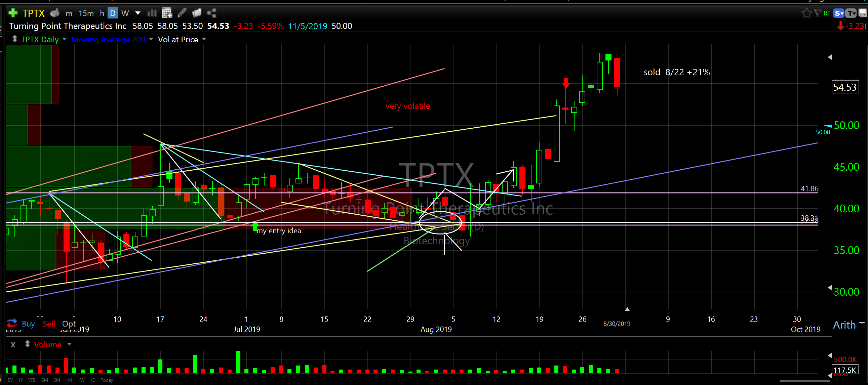Click the chart type bars icon
868x385 pixels.
coord(152,13)
